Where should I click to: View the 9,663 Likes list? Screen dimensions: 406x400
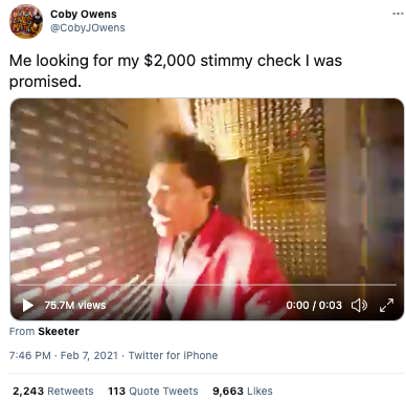(x=242, y=391)
